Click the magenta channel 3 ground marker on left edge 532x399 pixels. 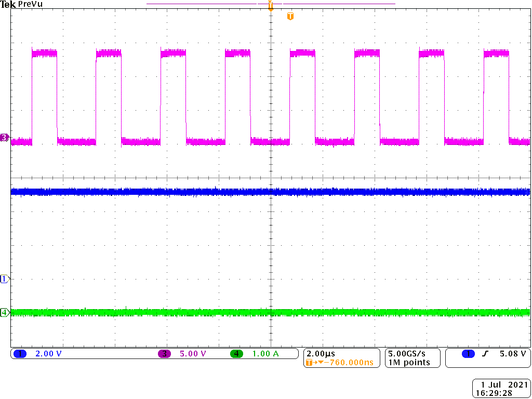[x=4, y=137]
